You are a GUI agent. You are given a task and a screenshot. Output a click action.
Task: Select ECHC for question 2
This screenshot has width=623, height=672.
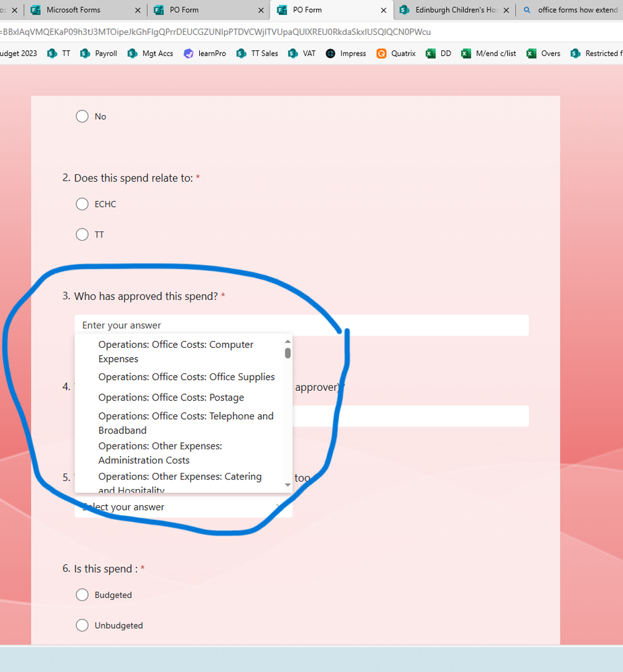coord(81,204)
